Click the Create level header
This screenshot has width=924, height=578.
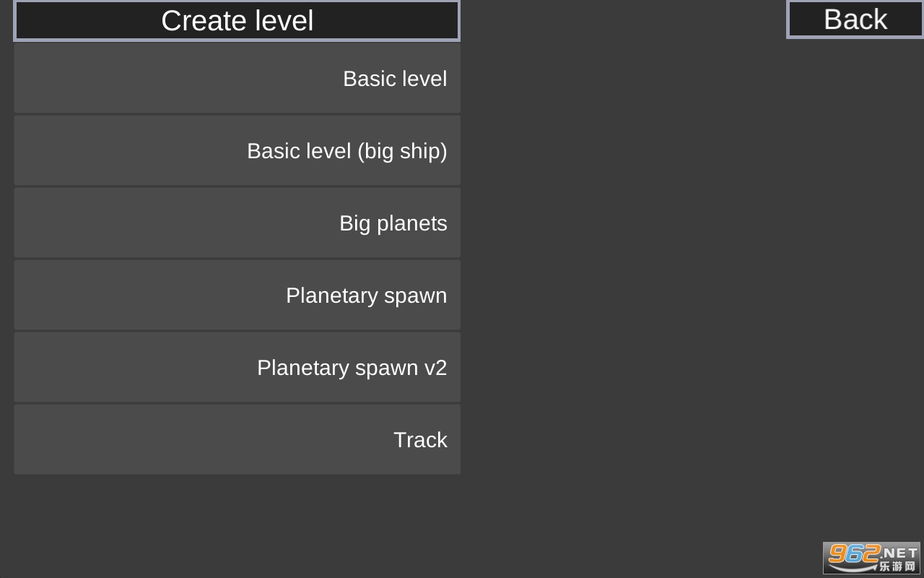point(237,20)
